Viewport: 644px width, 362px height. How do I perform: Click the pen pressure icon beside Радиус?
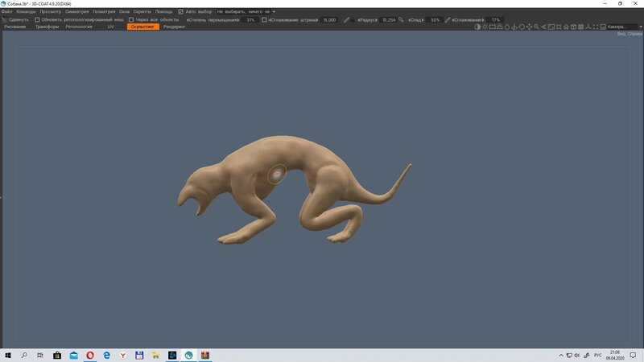click(347, 19)
